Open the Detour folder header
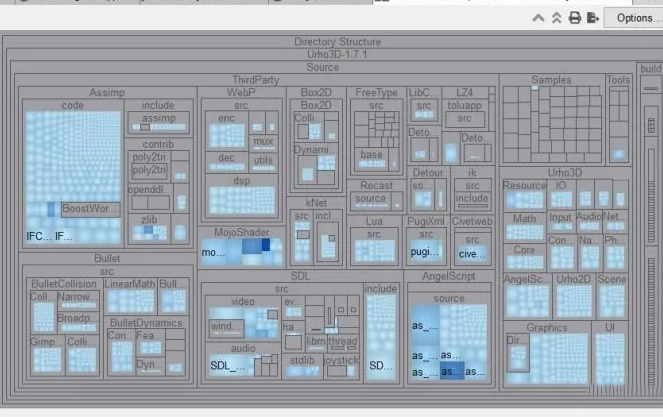This screenshot has height=417, width=663. tap(428, 173)
